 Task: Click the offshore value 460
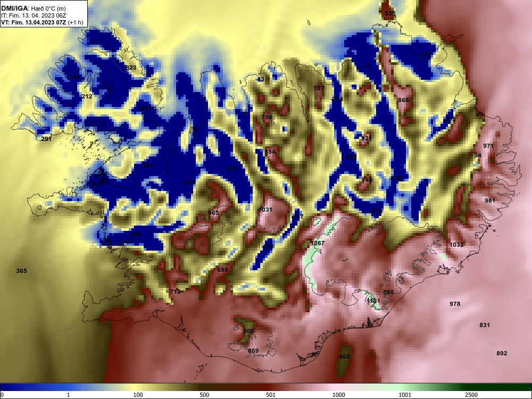click(x=344, y=356)
